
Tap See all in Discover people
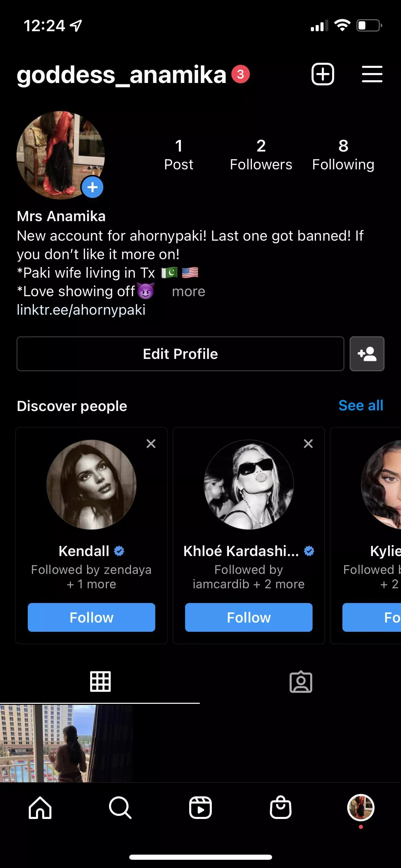pyautogui.click(x=361, y=406)
